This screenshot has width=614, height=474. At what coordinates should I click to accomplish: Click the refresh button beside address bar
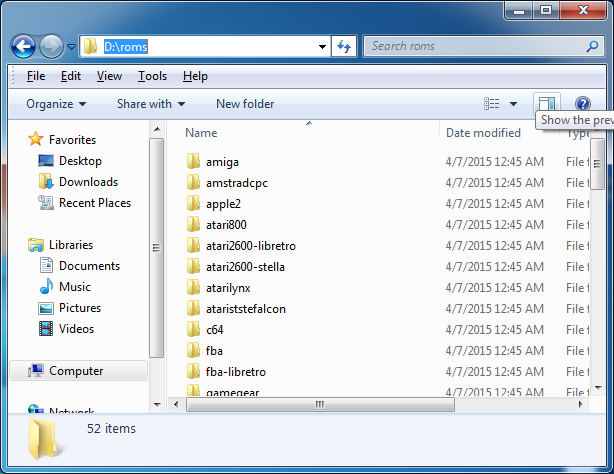pos(344,47)
